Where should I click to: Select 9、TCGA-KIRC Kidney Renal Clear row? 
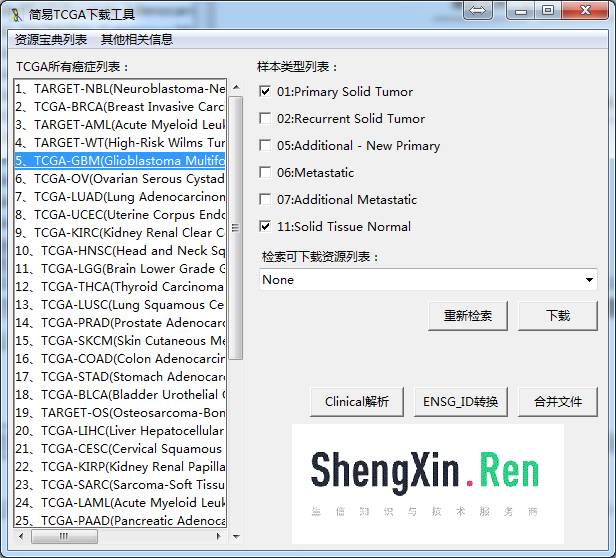120,233
